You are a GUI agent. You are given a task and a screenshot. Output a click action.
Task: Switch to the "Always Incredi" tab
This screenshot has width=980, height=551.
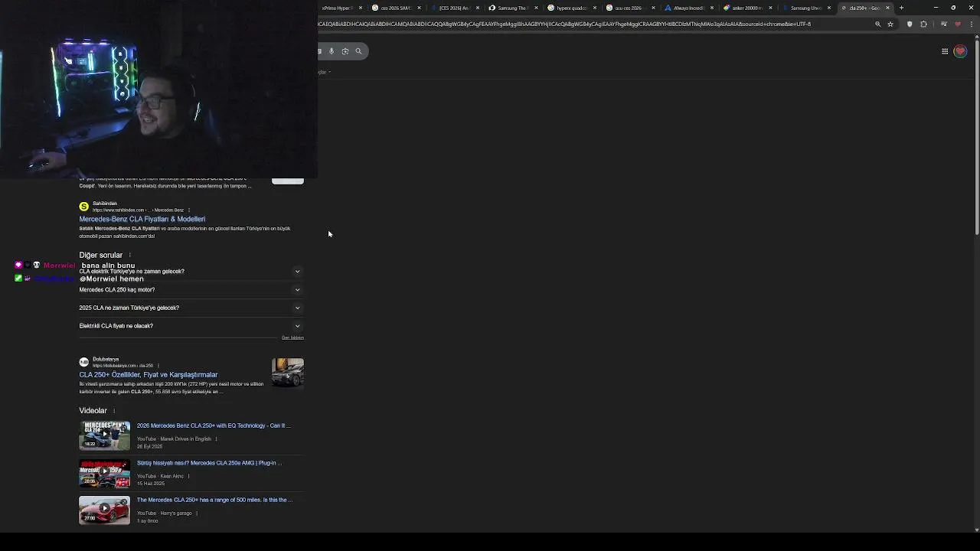(688, 8)
